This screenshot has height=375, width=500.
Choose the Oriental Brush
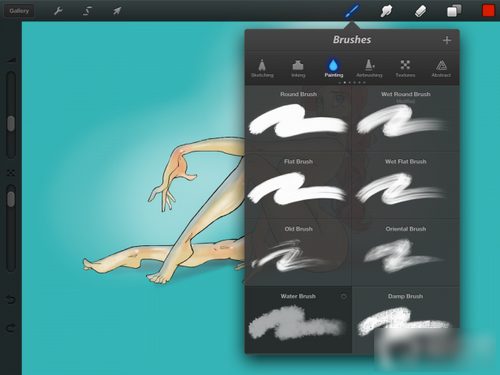pyautogui.click(x=406, y=253)
